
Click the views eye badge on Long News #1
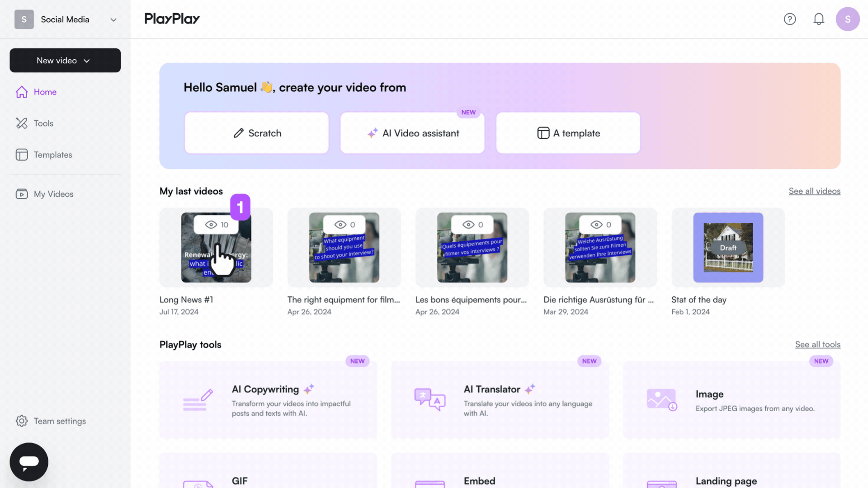click(216, 225)
